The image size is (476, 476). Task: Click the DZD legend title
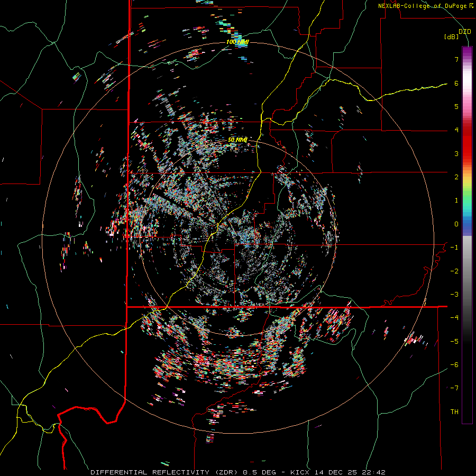[465, 32]
